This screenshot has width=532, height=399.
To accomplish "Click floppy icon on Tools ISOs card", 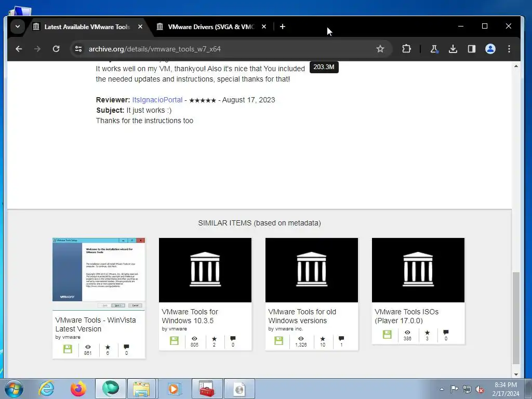I will [387, 334].
